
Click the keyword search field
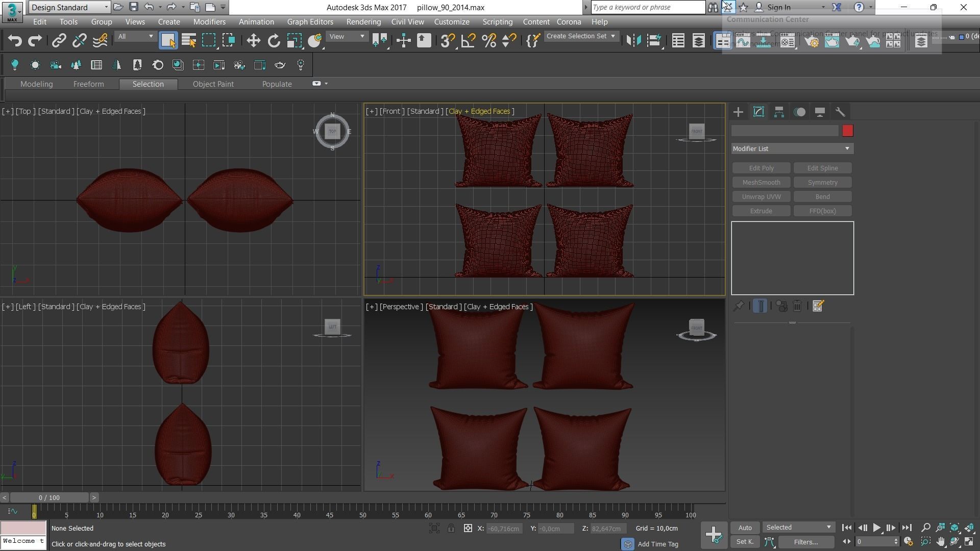pos(648,7)
